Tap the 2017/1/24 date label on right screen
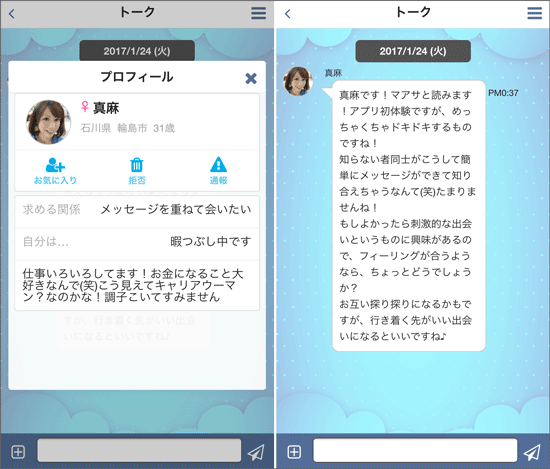The height and width of the screenshot is (469, 550). pos(413,51)
